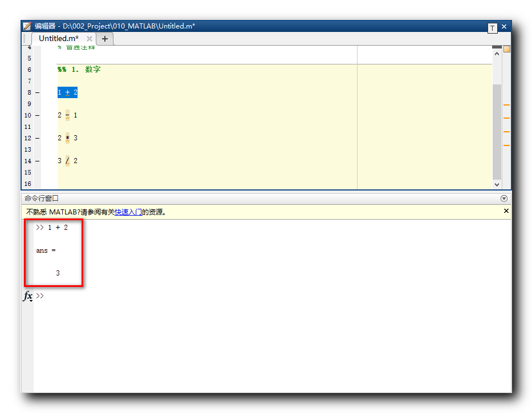Click the T button in title bar
The image size is (532, 413).
[492, 28]
